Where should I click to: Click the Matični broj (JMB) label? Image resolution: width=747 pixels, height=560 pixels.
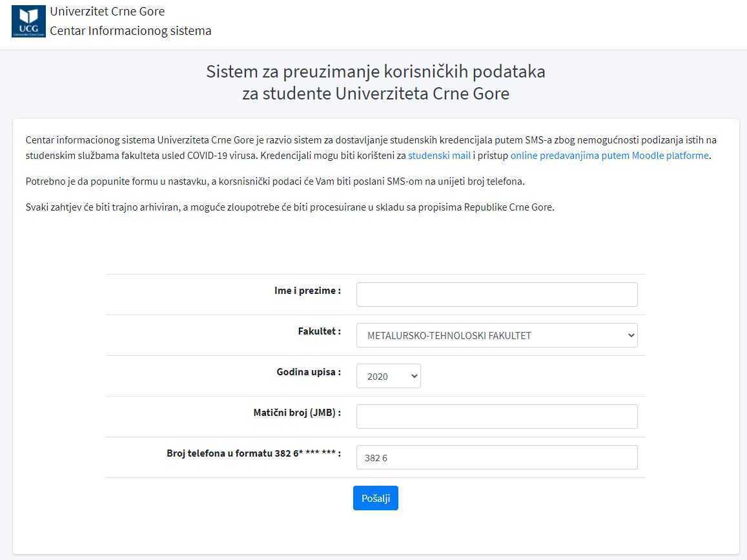[x=297, y=412]
